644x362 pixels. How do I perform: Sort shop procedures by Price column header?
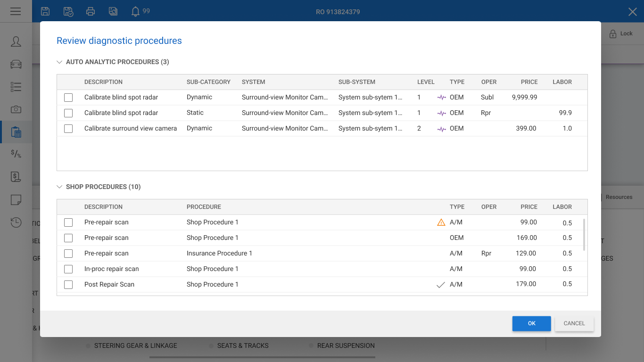tap(529, 207)
